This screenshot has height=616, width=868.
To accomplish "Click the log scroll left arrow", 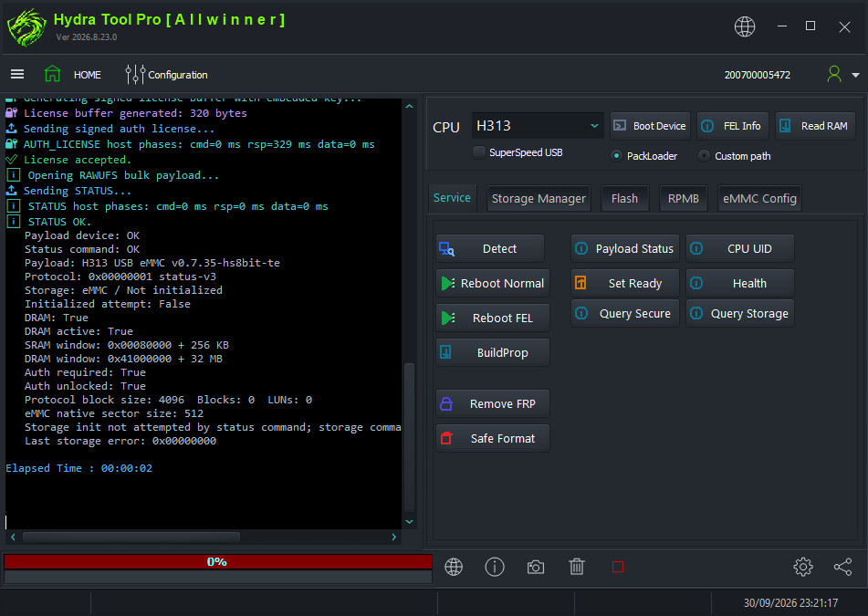I will pos(13,537).
